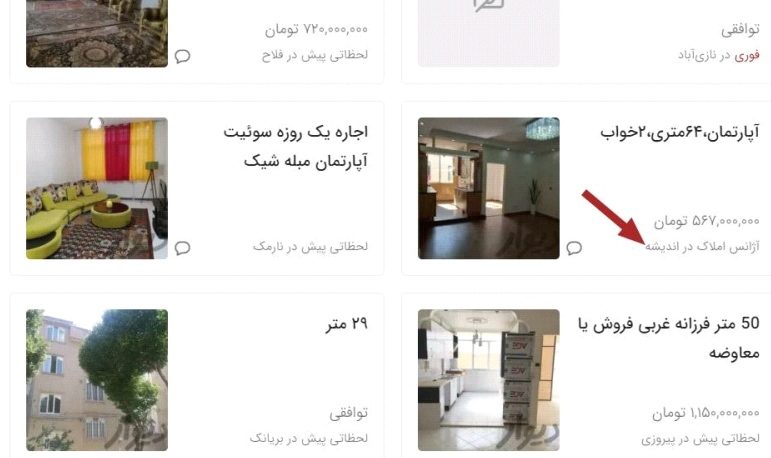Open listing titled آپارتمان،۶۴متری،۲خواب
The image size is (771, 458).
pyautogui.click(x=680, y=132)
